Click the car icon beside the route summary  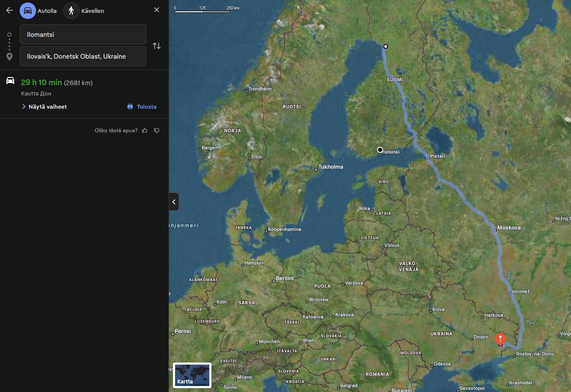[10, 80]
